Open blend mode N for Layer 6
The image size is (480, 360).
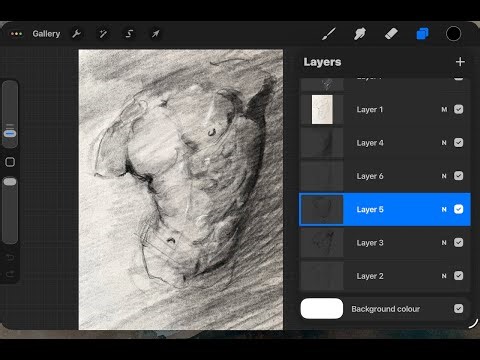pyautogui.click(x=444, y=176)
